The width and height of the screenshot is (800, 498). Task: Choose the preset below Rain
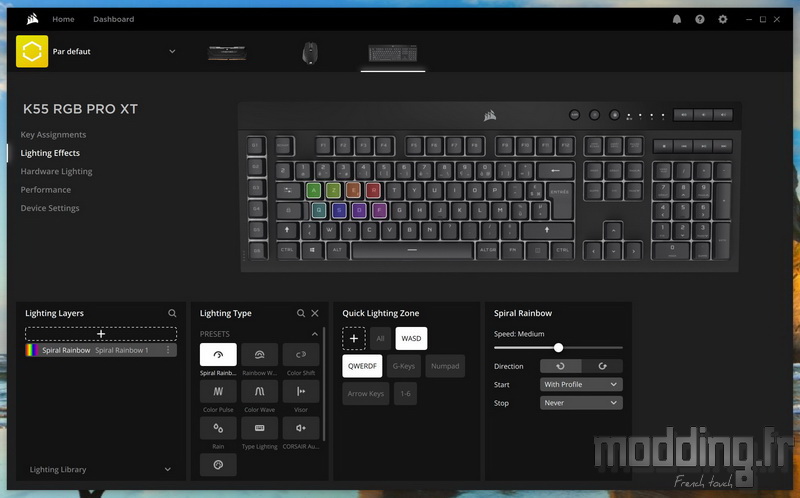(x=218, y=465)
